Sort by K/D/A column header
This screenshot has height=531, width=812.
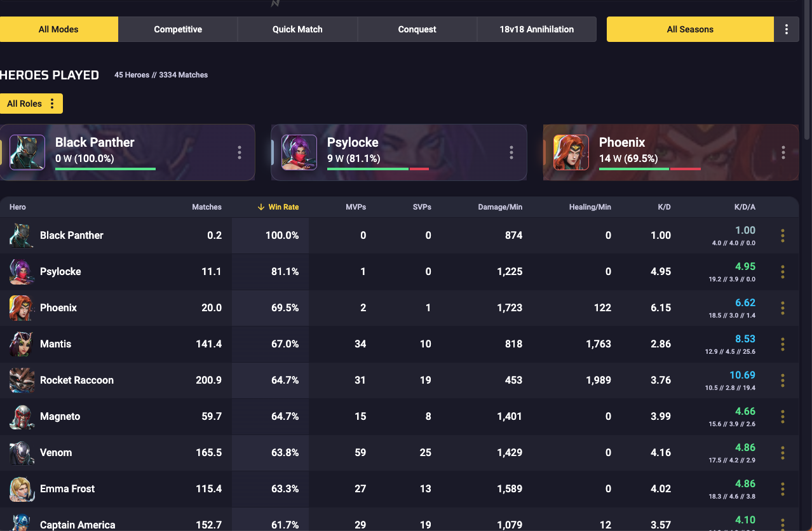pyautogui.click(x=745, y=207)
